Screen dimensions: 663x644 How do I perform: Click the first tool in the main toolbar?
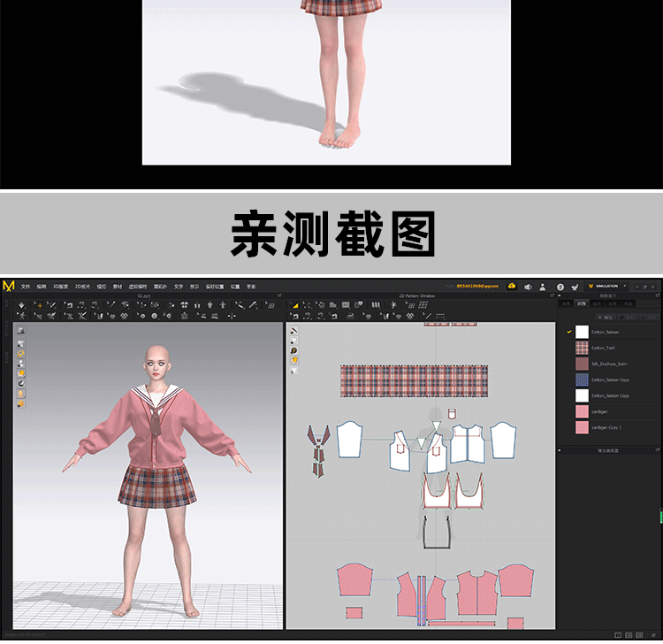point(21,305)
